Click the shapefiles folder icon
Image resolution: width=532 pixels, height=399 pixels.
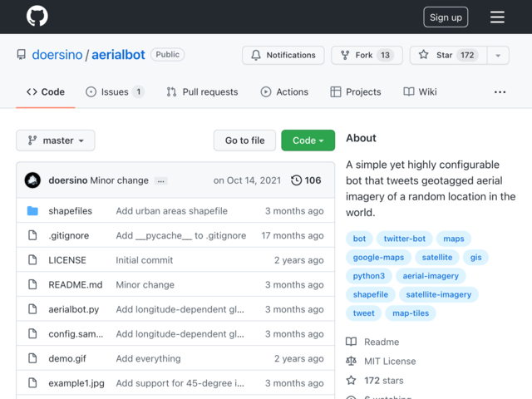(32, 210)
